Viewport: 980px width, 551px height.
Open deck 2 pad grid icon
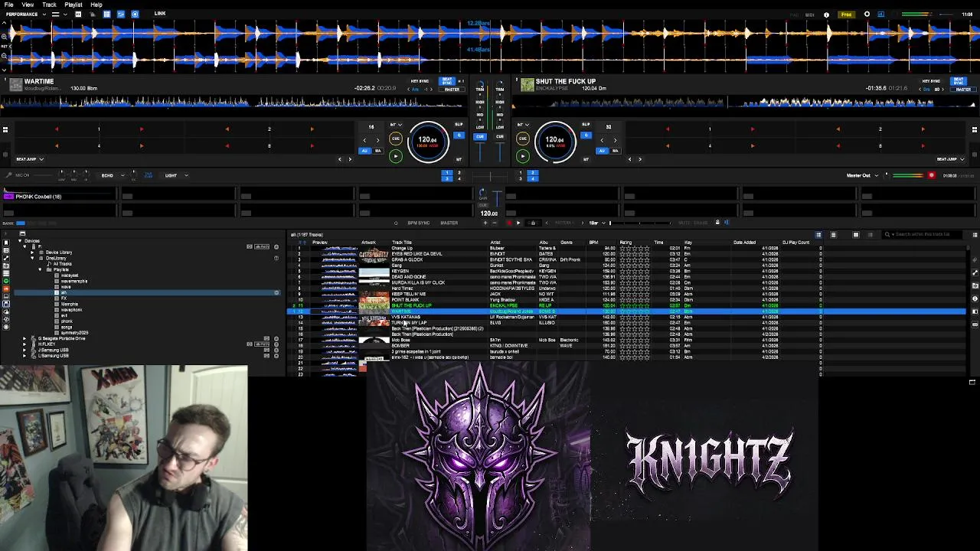975,129
